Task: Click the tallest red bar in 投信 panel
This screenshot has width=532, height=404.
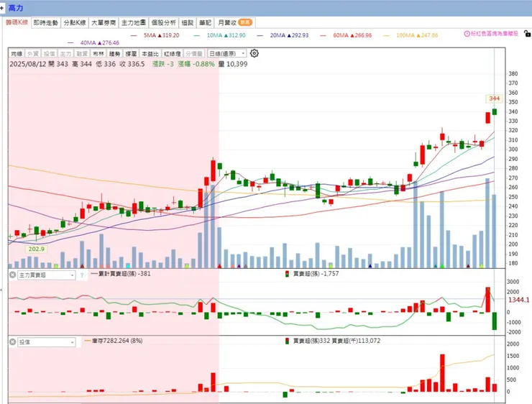Action: pos(442,373)
